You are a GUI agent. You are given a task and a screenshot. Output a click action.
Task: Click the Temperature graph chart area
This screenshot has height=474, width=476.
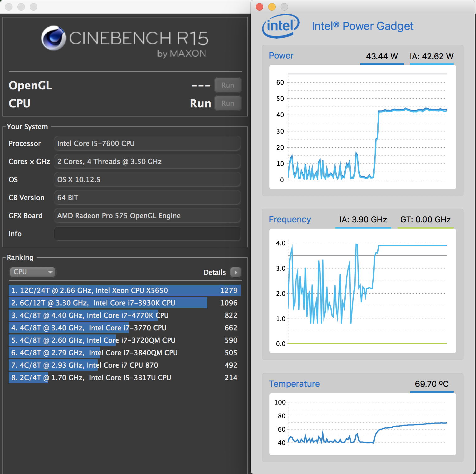pos(363,424)
